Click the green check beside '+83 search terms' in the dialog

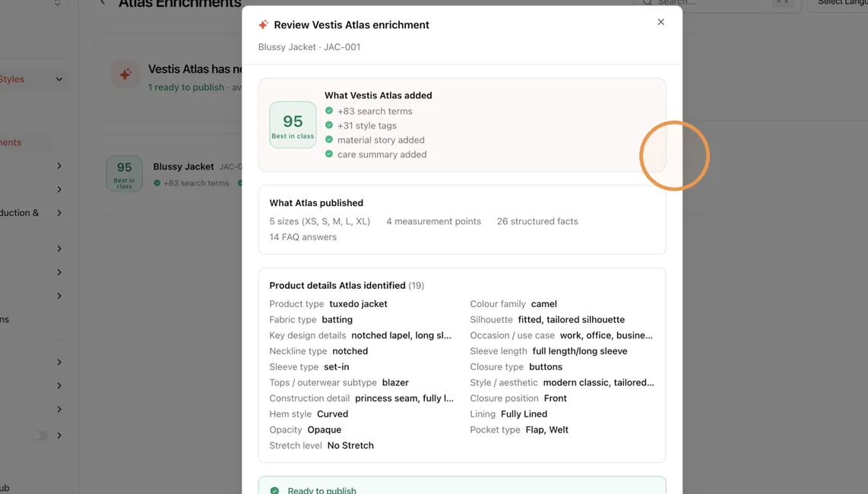click(x=329, y=111)
